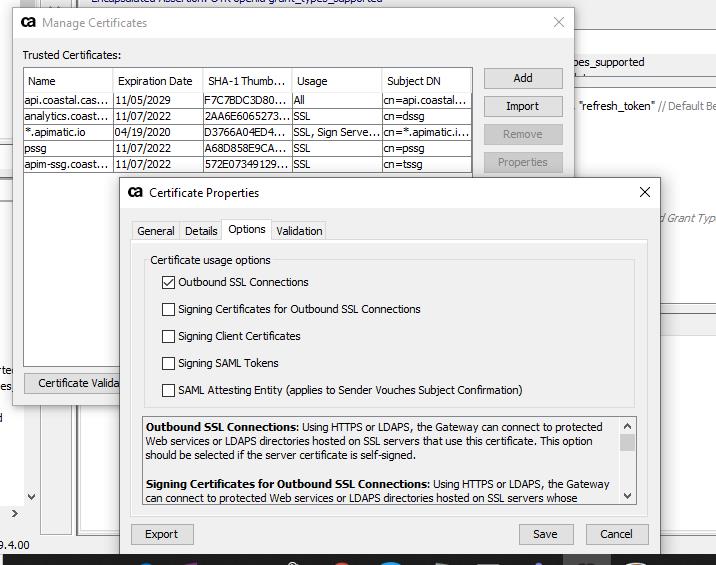Save the certificate properties
This screenshot has width=716, height=565.
(x=545, y=534)
